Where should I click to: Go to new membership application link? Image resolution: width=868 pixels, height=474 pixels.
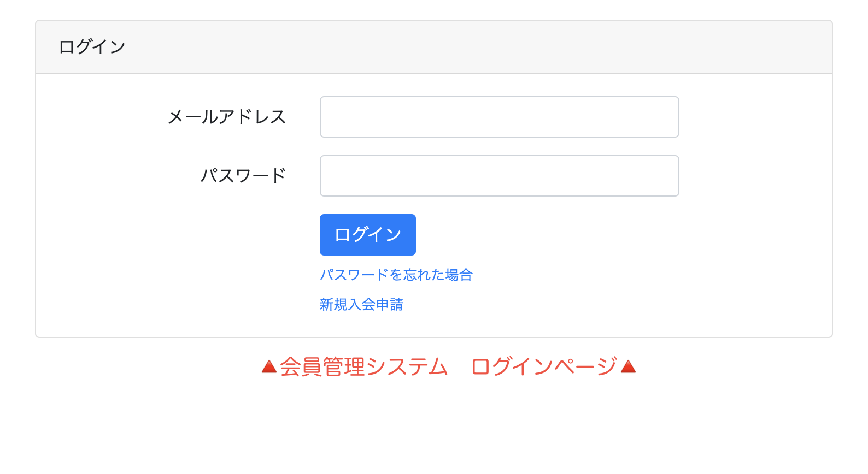click(361, 304)
